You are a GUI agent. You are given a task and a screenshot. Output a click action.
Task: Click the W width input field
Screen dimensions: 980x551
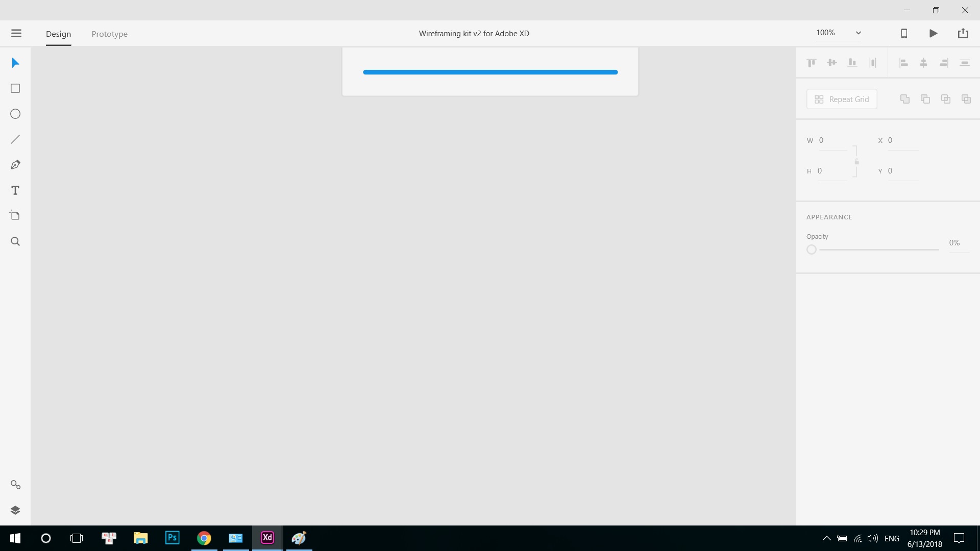[x=832, y=140]
